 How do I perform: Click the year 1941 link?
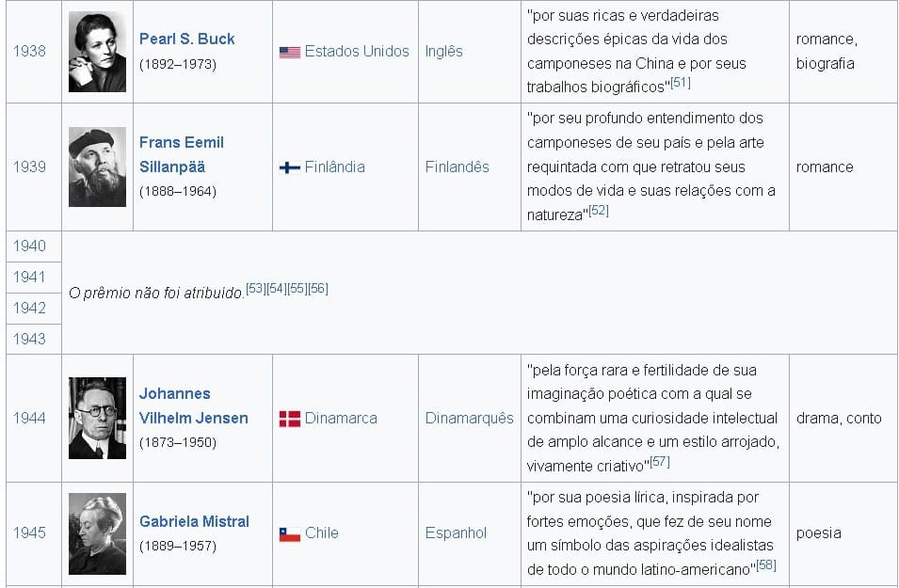point(29,277)
